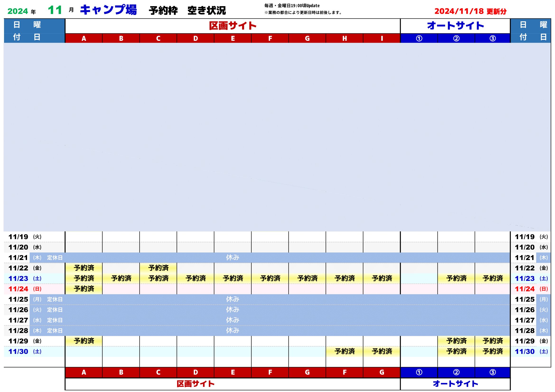Click 休み text on the 11/26 row
The height and width of the screenshot is (392, 555).
pos(233,310)
